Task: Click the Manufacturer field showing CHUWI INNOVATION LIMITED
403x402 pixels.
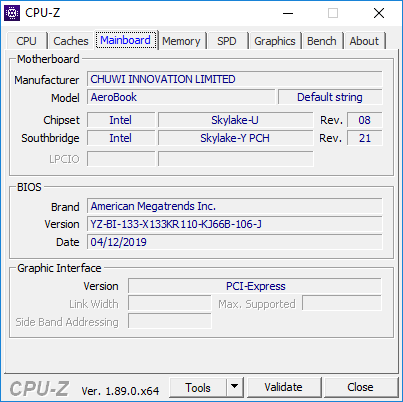Action: [235, 79]
